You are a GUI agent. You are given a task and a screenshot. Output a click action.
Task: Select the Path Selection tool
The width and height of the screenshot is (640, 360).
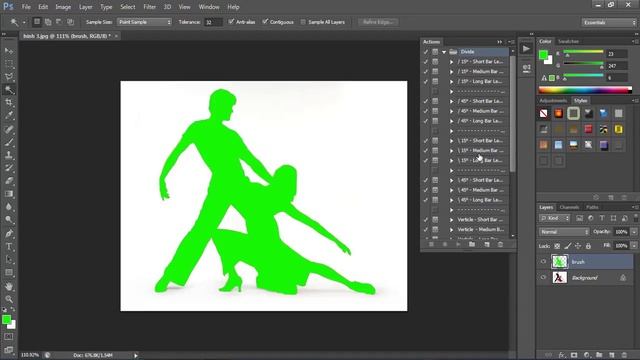(x=9, y=260)
